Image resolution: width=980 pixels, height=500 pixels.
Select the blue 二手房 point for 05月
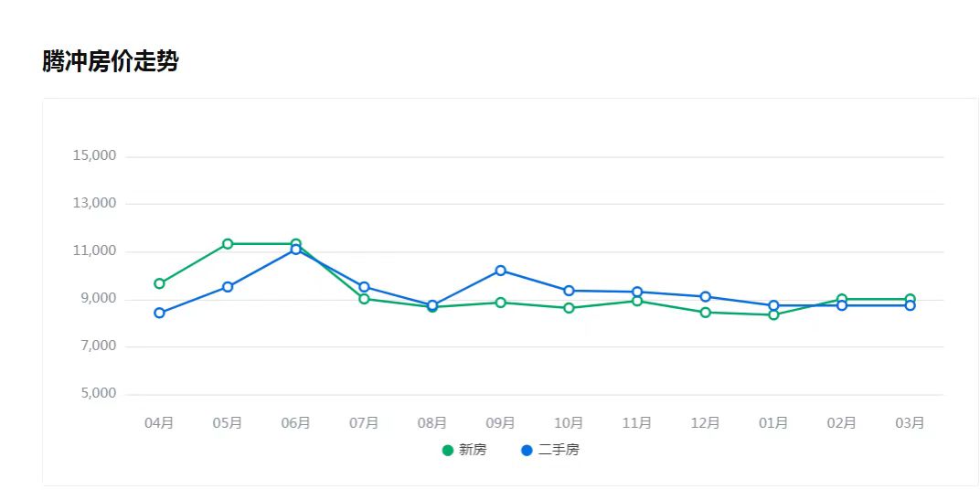228,287
